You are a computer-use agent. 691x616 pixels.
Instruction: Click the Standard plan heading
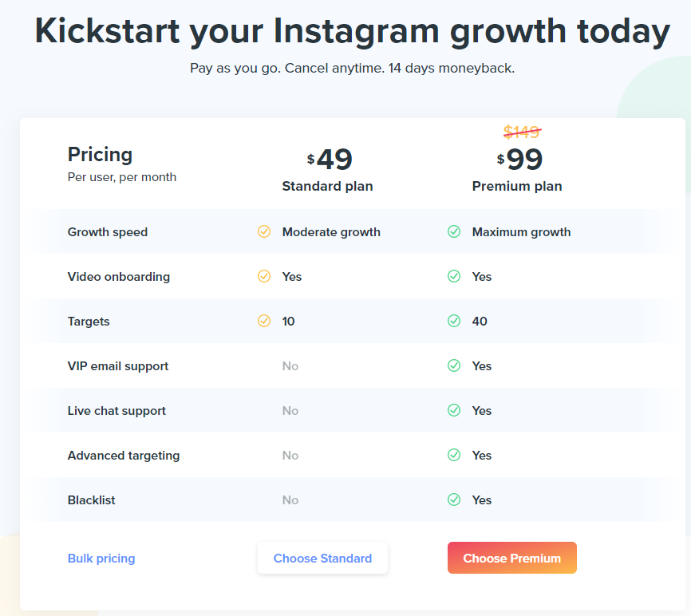[327, 187]
